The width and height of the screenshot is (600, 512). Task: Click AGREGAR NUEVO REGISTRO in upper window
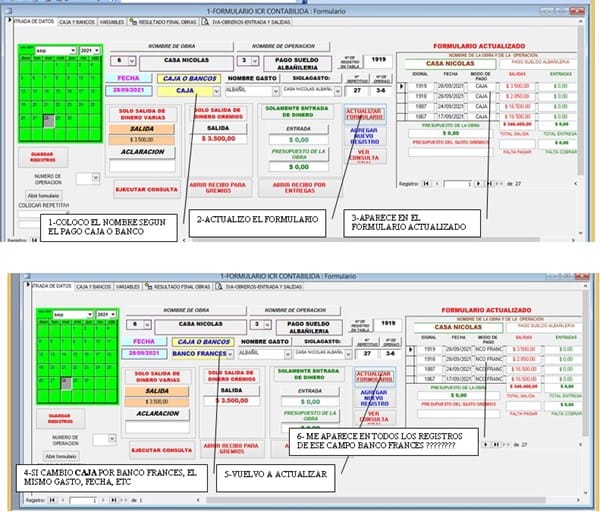pyautogui.click(x=365, y=136)
